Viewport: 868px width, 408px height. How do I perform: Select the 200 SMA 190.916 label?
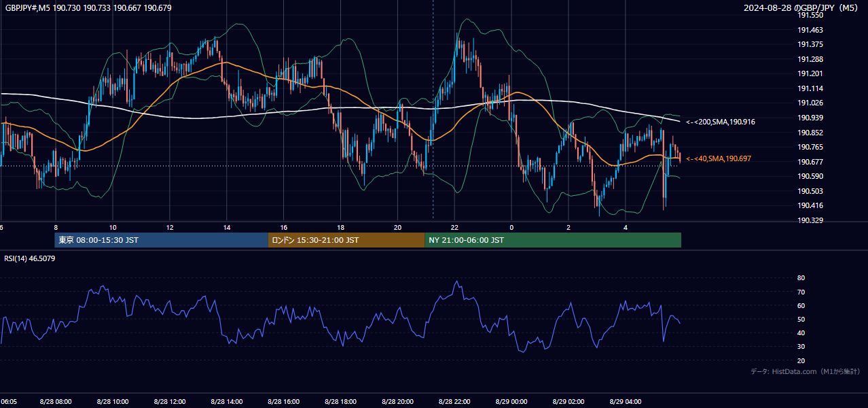click(x=721, y=122)
